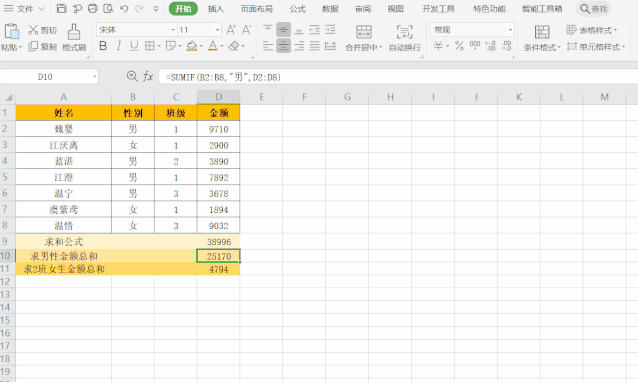Click the Merge and Center button
Screen dimensions: 638x382
click(x=364, y=38)
